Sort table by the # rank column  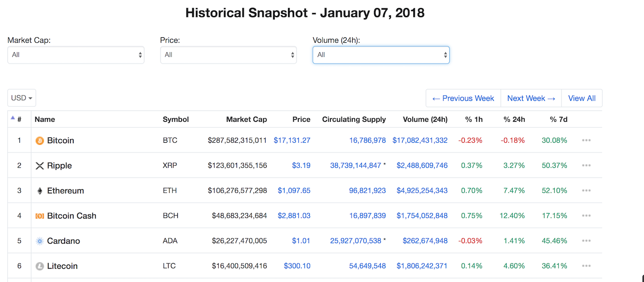19,119
